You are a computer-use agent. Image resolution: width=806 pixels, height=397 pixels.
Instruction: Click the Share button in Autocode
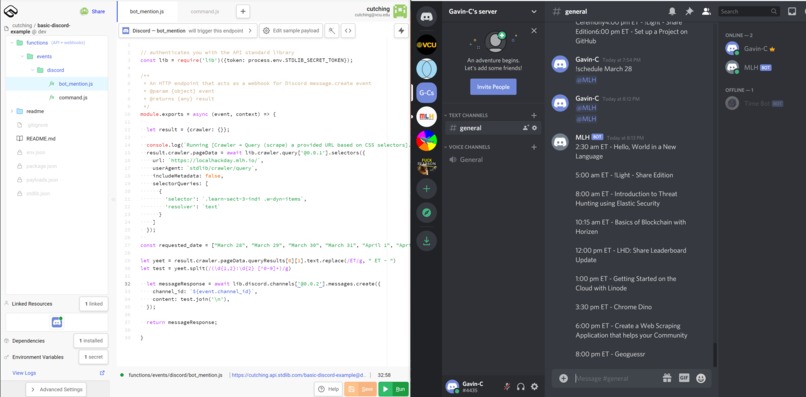point(93,11)
